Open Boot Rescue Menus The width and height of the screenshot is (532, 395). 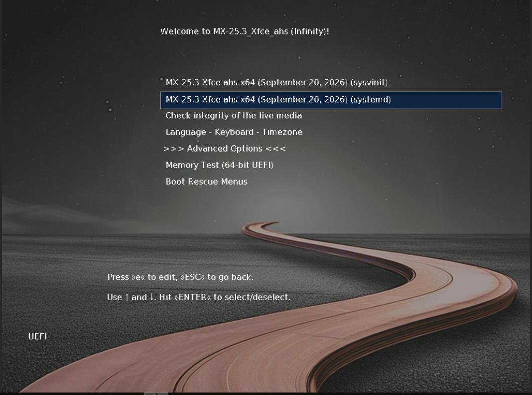tap(206, 182)
